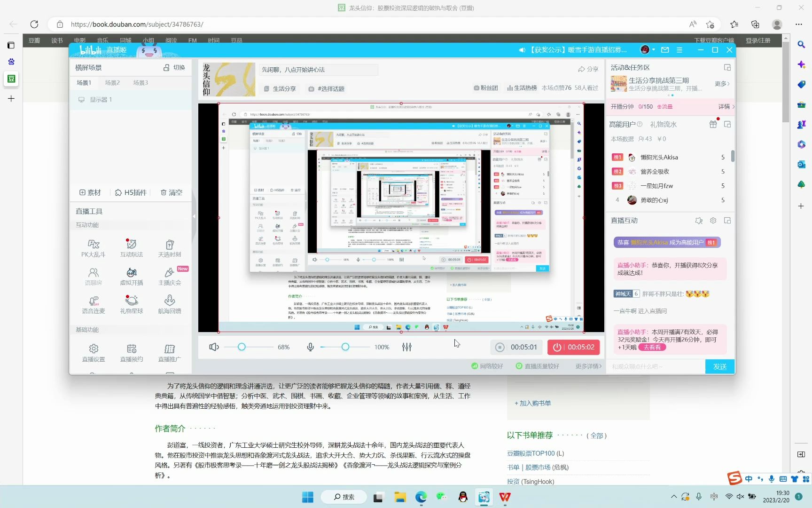The width and height of the screenshot is (812, 508).
Task: Add a source with 素材 button
Action: [x=90, y=193]
